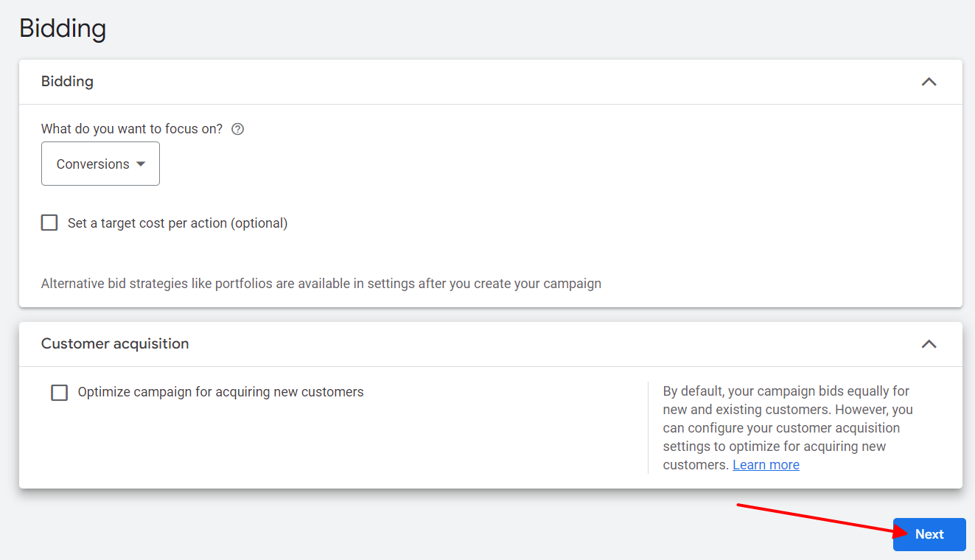The width and height of the screenshot is (975, 560).
Task: Change the bidding focus from Conversions
Action: [100, 164]
